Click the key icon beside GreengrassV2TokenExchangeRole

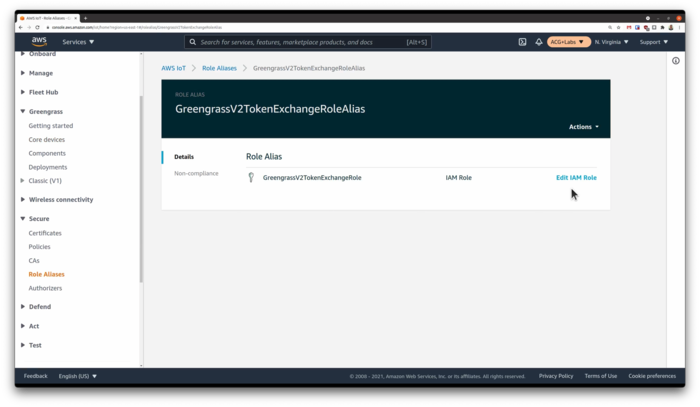[x=251, y=178]
